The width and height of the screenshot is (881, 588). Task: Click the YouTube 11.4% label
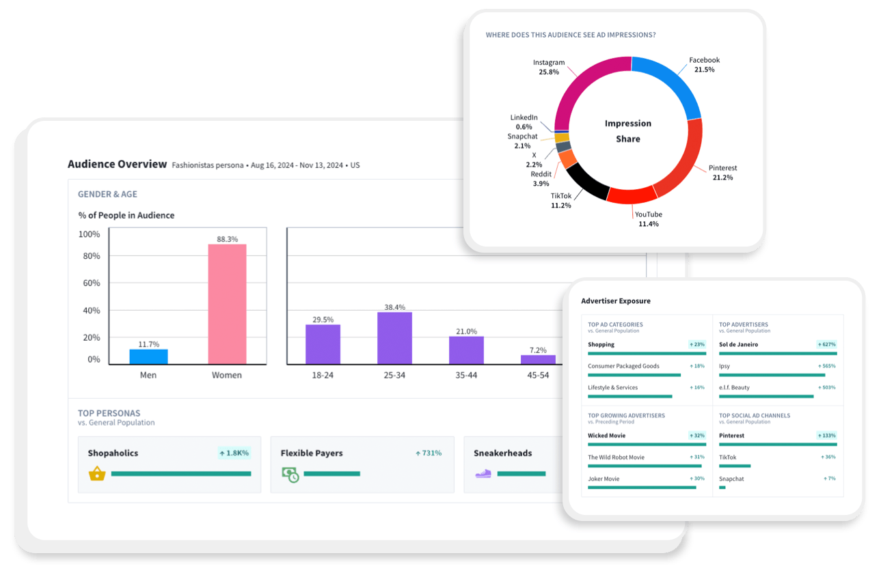[648, 219]
